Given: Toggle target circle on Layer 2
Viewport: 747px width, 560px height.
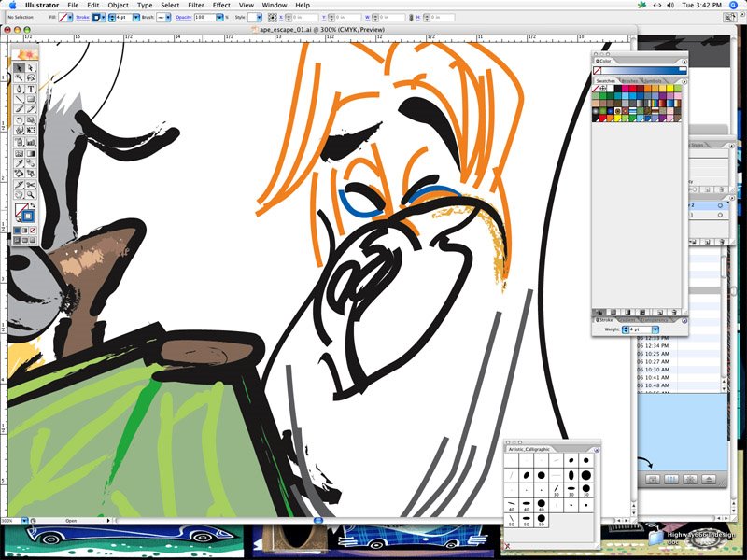Looking at the screenshot, I should (x=720, y=205).
